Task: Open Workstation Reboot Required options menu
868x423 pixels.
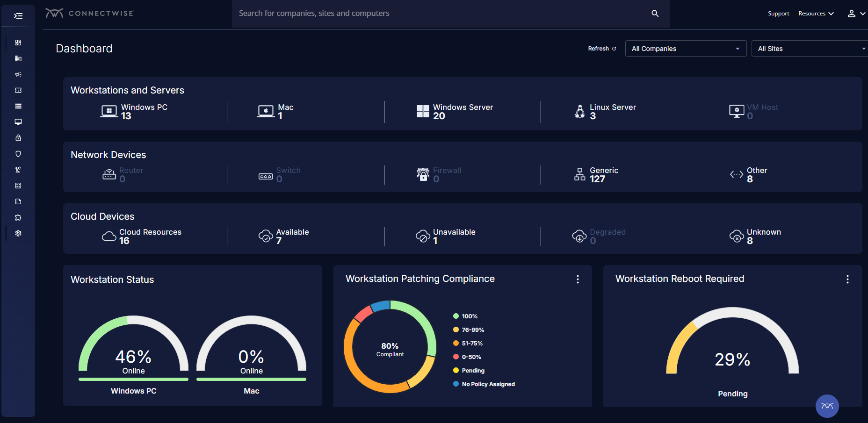Action: 847,279
